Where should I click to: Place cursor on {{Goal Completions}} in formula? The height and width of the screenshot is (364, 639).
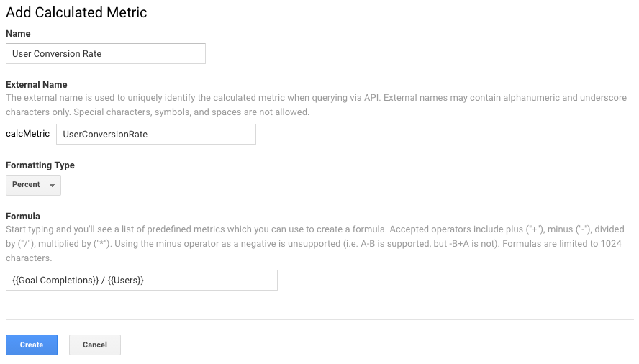(x=55, y=281)
